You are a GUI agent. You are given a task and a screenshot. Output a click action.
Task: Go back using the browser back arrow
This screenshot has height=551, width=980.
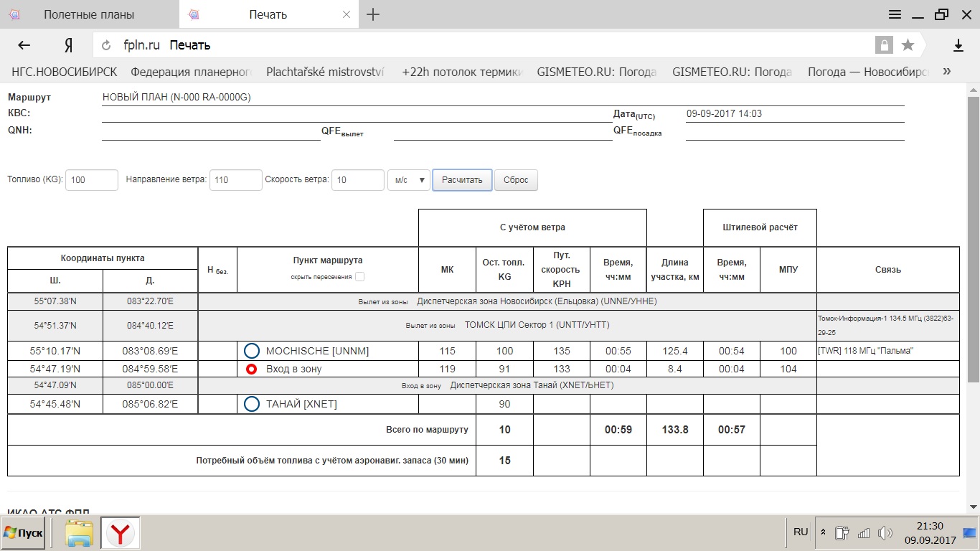24,45
